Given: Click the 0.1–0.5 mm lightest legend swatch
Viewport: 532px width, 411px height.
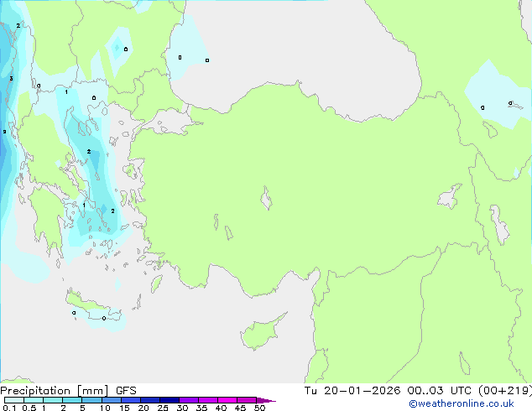Looking at the screenshot, I should click(14, 400).
